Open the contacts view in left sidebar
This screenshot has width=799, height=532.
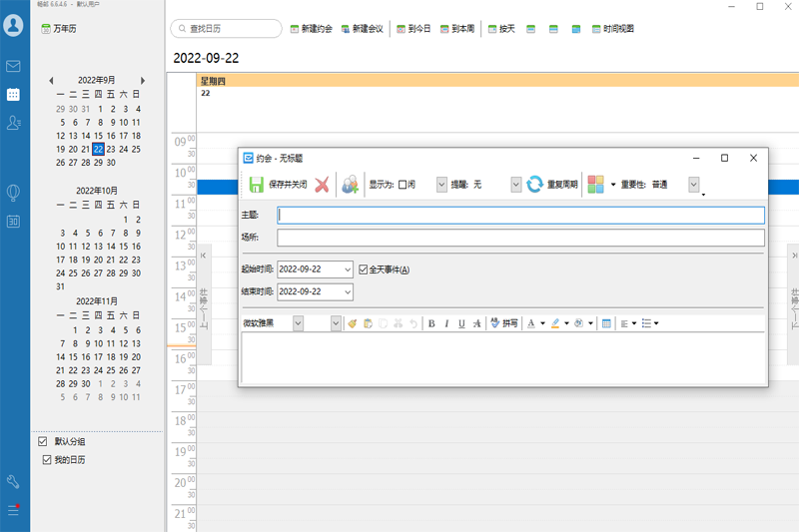[x=14, y=123]
